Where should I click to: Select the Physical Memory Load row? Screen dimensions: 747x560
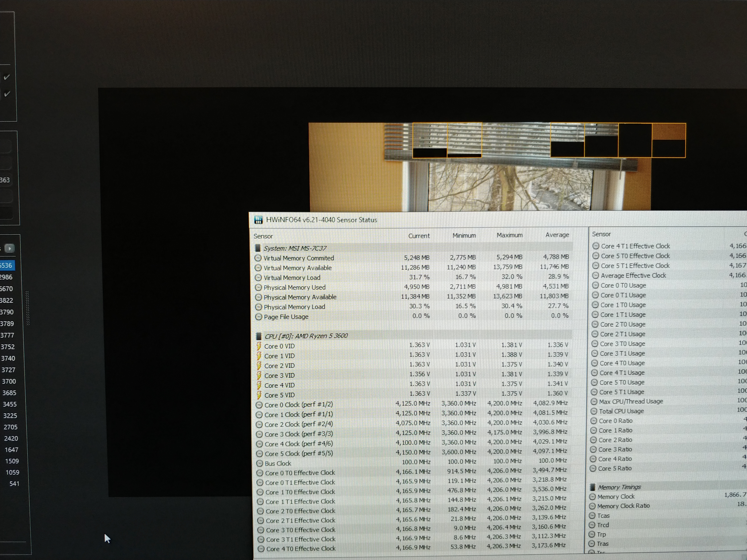[294, 307]
